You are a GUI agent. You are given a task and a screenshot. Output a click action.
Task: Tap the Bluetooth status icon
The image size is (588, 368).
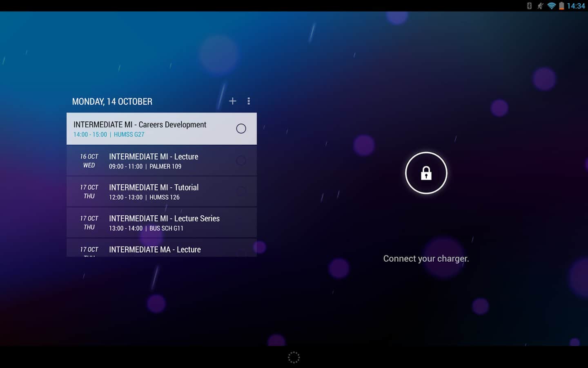click(529, 6)
